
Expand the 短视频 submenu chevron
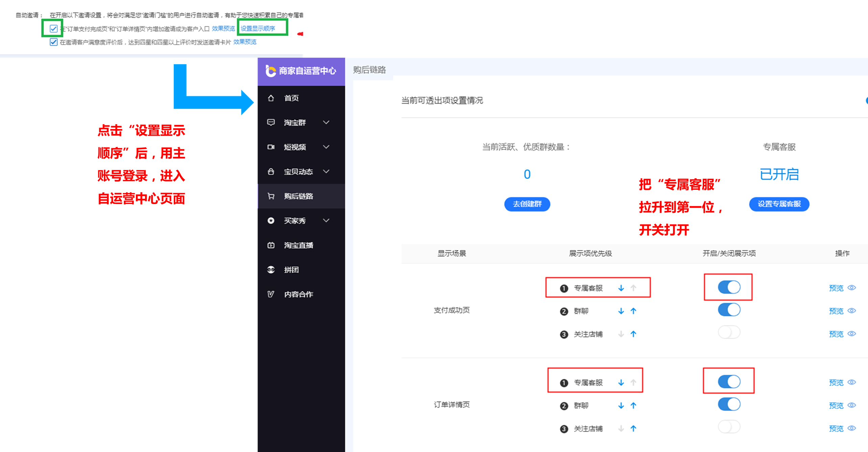point(326,147)
